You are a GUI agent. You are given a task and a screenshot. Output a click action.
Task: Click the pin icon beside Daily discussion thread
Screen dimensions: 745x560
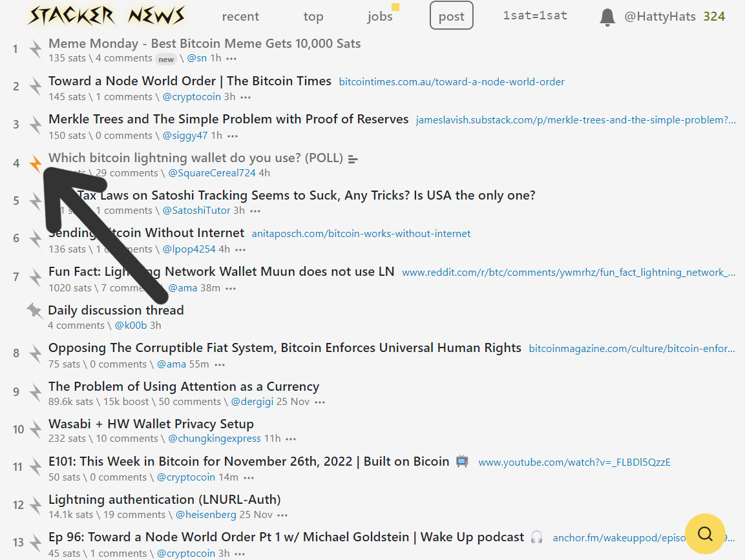click(x=34, y=310)
